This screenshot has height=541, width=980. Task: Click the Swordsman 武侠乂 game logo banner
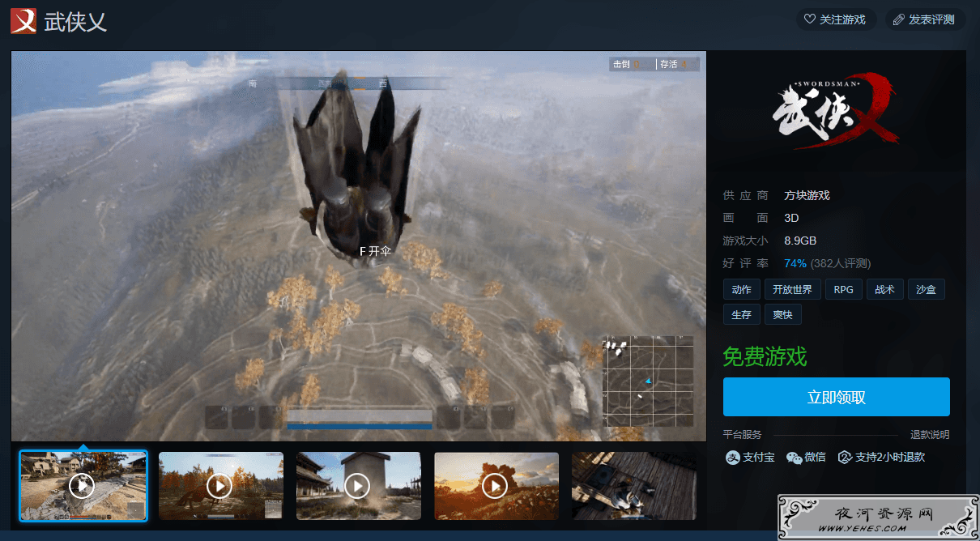click(x=836, y=112)
